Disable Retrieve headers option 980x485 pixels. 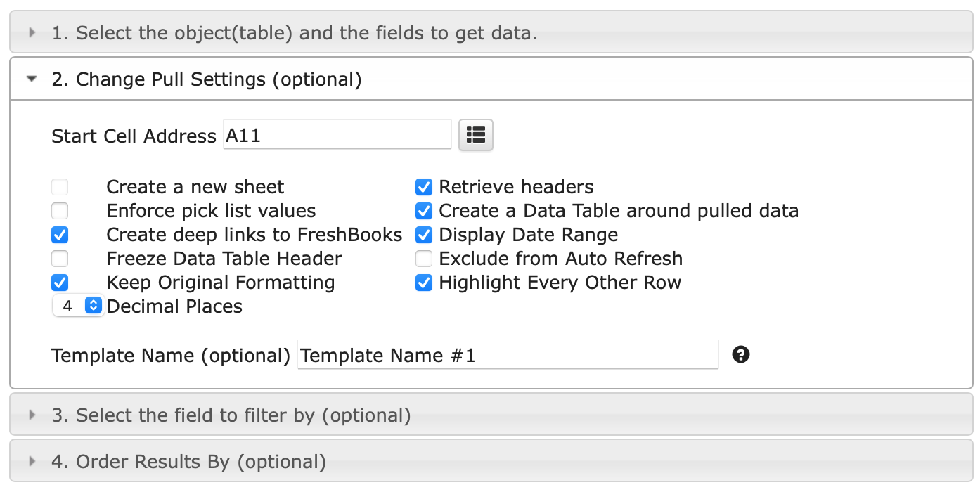(x=424, y=187)
